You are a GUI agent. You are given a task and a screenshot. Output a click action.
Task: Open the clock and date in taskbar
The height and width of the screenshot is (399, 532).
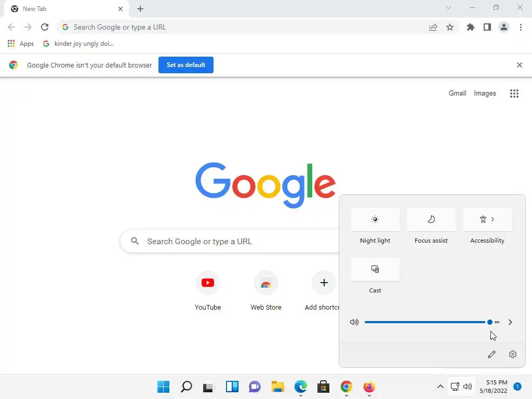(494, 387)
